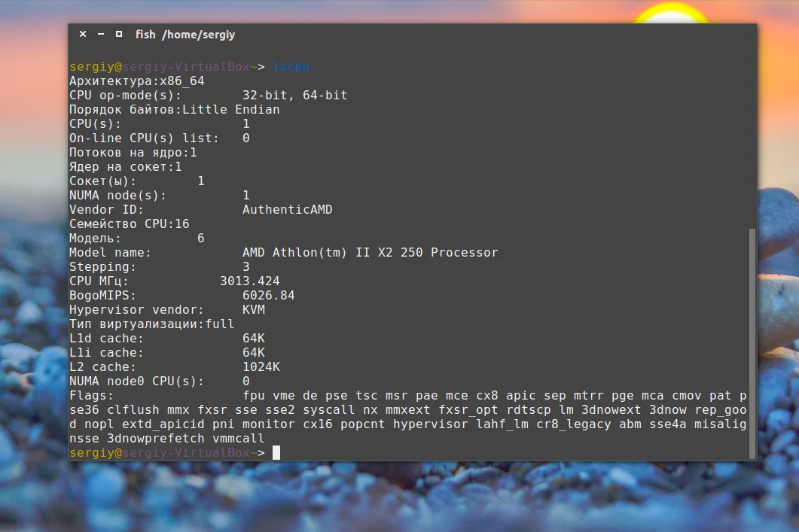
Task: Click the 'Модель:' label
Action: tap(96, 238)
